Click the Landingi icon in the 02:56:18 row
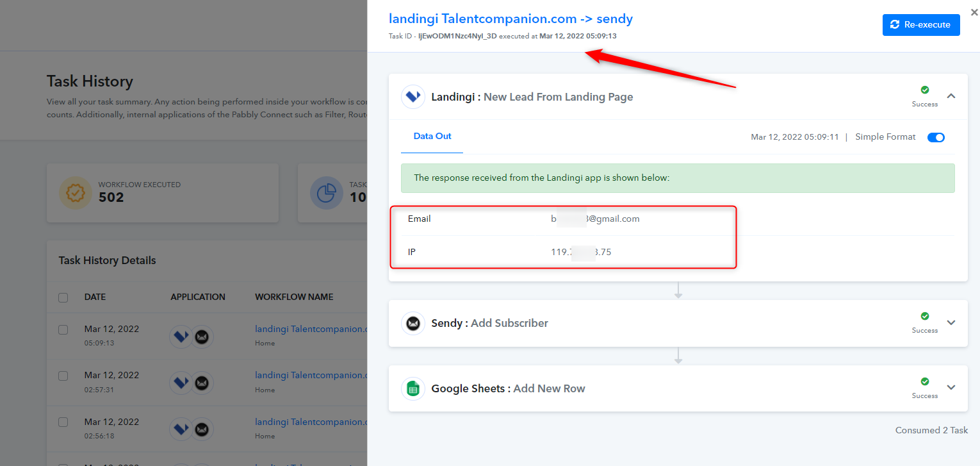The image size is (980, 466). click(x=181, y=429)
